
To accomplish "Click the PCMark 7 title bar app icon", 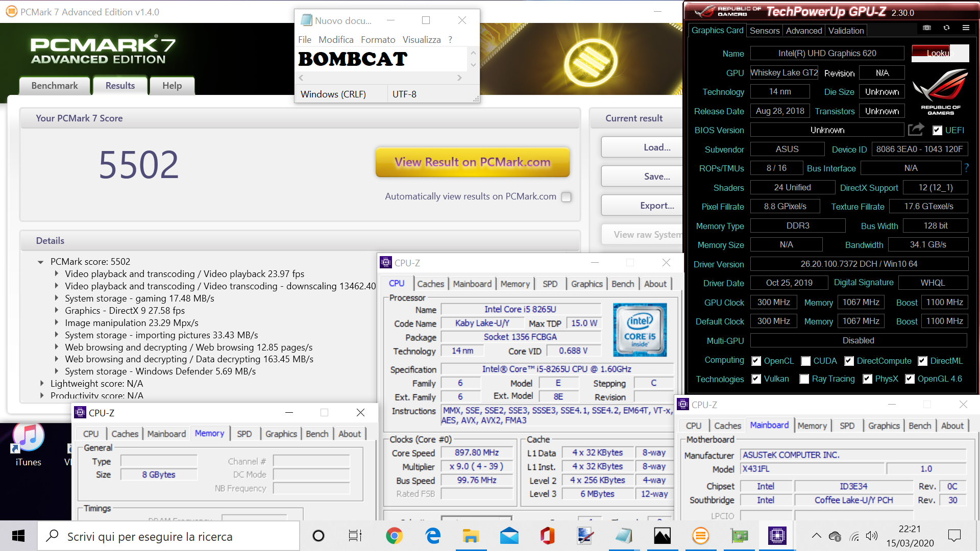I will click(x=11, y=12).
